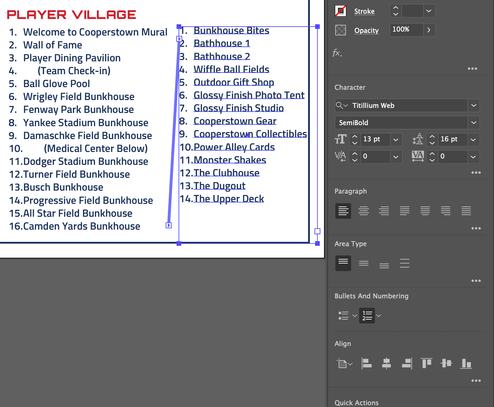Click the Stroke color swatch
This screenshot has width=494, height=407.
tap(340, 11)
